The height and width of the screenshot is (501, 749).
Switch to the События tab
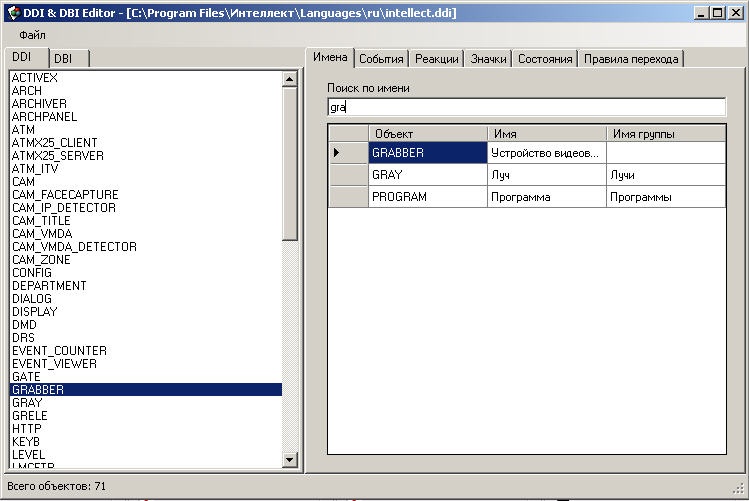381,59
